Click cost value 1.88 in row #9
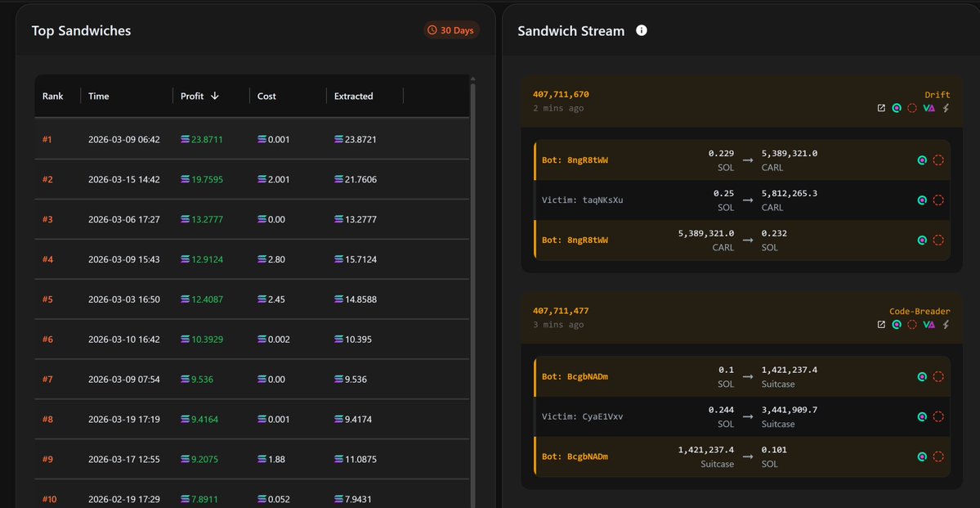 276,459
